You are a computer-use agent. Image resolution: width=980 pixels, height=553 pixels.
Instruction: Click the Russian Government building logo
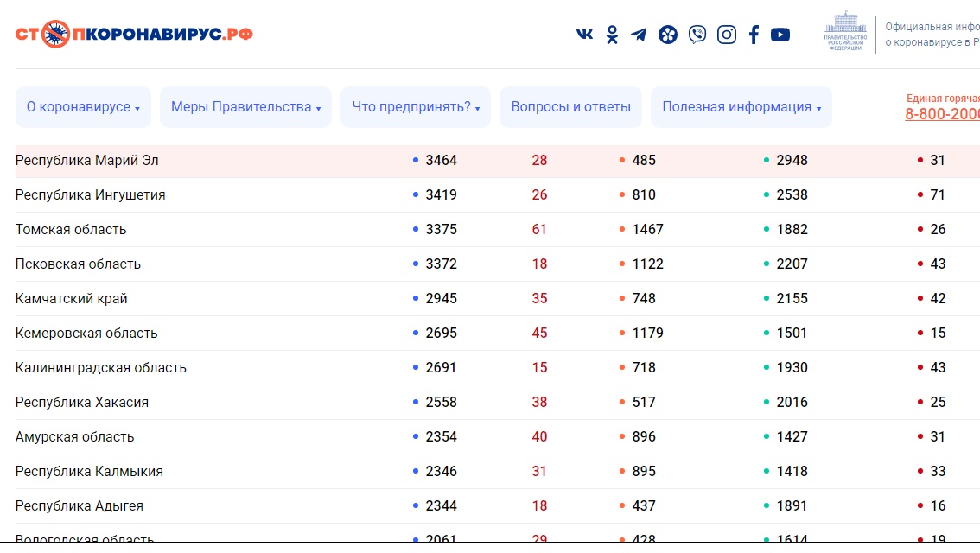[846, 33]
